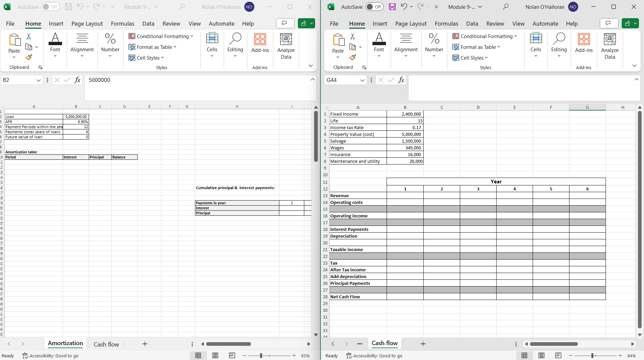The height and width of the screenshot is (360, 644).
Task: Switch to Page Layout view in right status bar
Action: point(541,356)
